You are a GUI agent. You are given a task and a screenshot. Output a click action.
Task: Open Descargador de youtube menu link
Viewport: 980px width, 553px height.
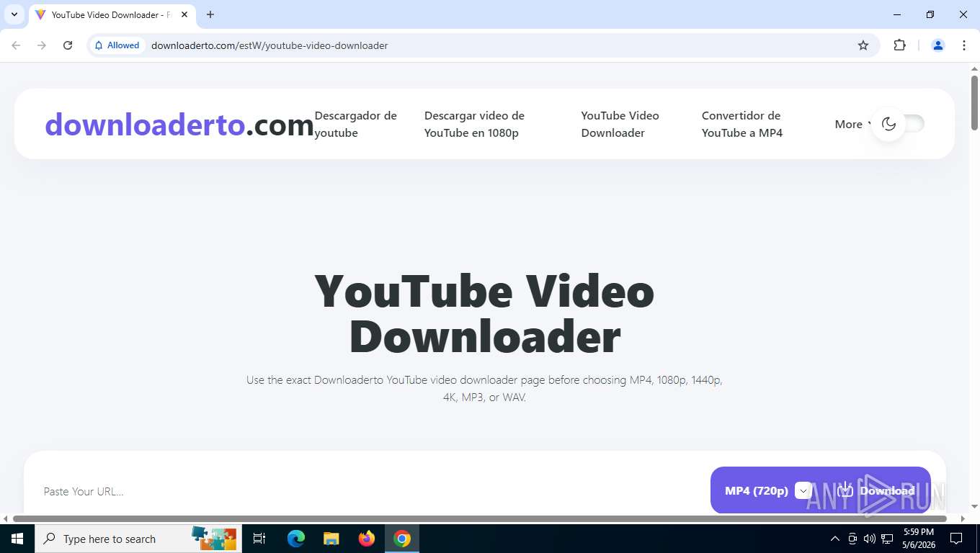tap(356, 124)
